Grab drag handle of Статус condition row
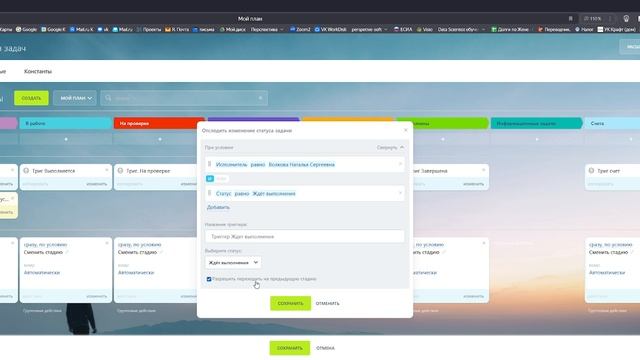 click(x=209, y=193)
